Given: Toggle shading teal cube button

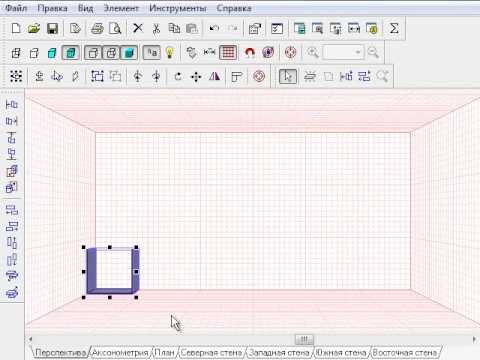Looking at the screenshot, I should 129,53.
